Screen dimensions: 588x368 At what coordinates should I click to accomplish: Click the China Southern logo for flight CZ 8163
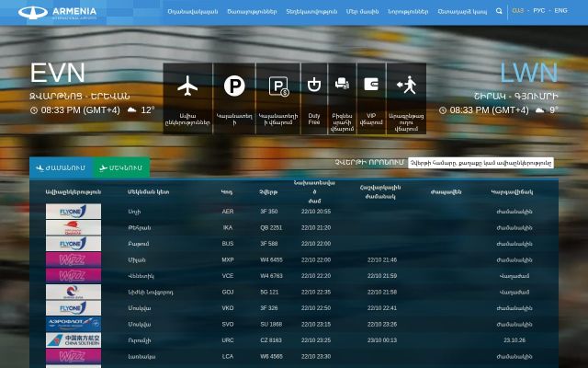[x=73, y=340]
